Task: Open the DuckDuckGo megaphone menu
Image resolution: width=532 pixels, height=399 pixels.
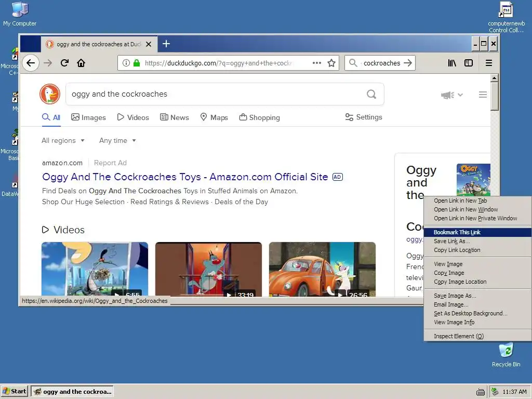Action: (451, 95)
